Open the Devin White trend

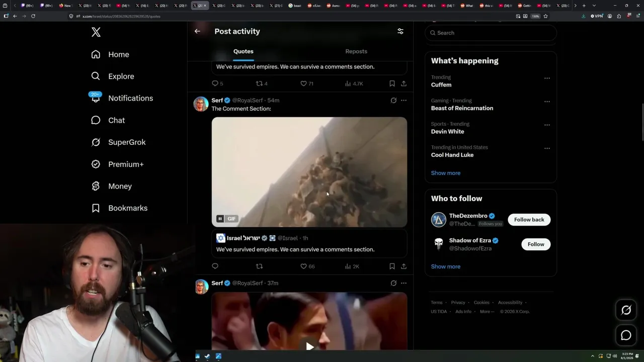pos(447,132)
